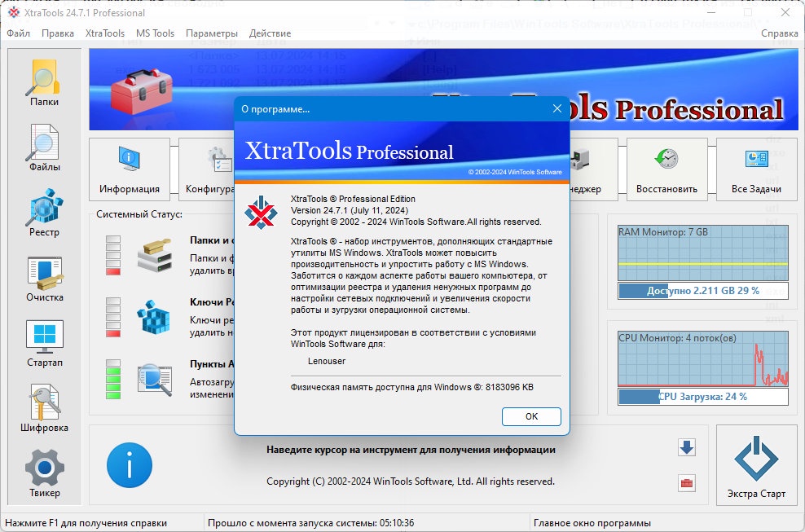Open the Папки tool in sidebar
Screen dimensions: 805x532
tap(44, 83)
